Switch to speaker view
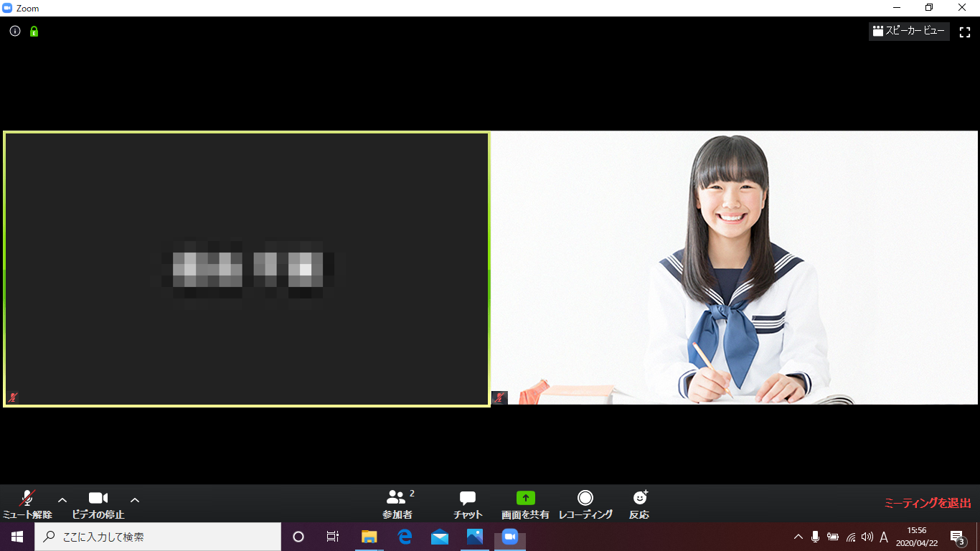Viewport: 980px width, 551px height. coord(908,31)
